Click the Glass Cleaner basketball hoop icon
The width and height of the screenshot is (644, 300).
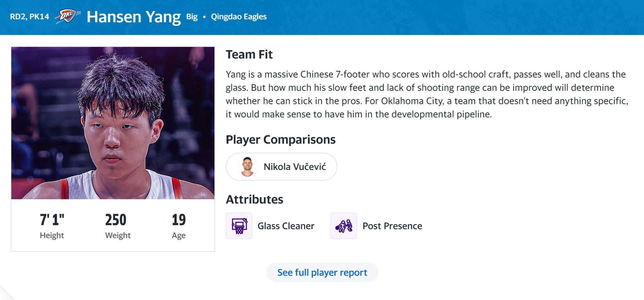239,226
